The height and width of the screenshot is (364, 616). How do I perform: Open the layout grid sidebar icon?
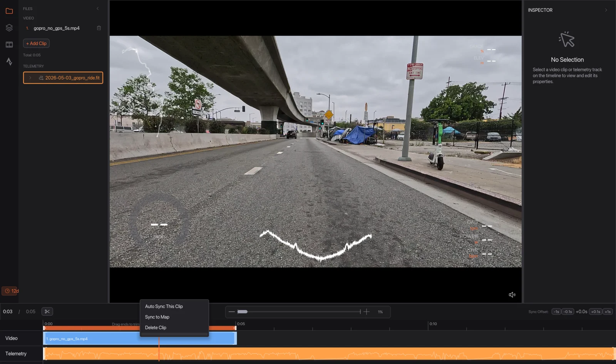click(x=9, y=45)
